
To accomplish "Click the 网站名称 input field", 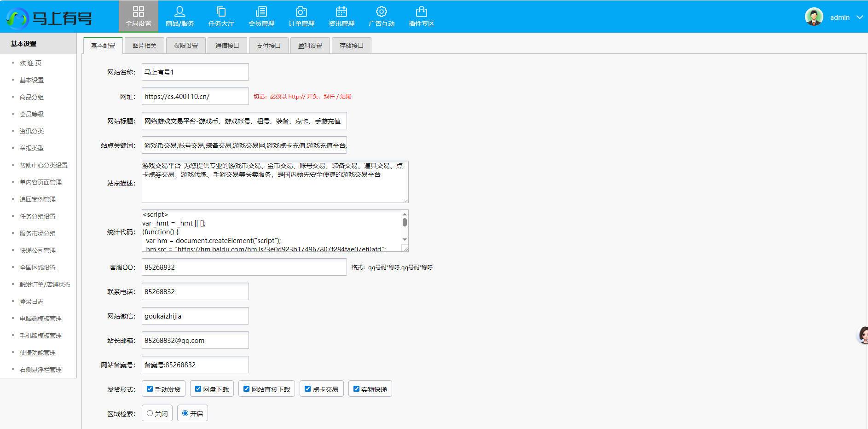I will (x=195, y=72).
